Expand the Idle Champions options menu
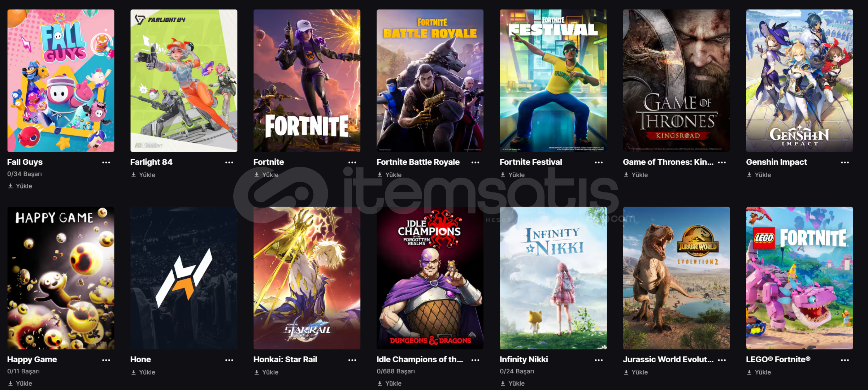Image resolution: width=868 pixels, height=390 pixels. 475,360
